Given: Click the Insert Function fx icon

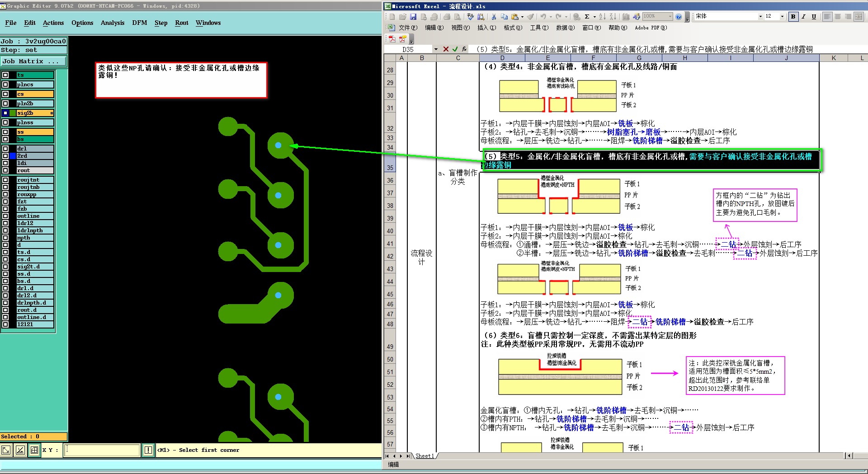Looking at the screenshot, I should [x=464, y=49].
